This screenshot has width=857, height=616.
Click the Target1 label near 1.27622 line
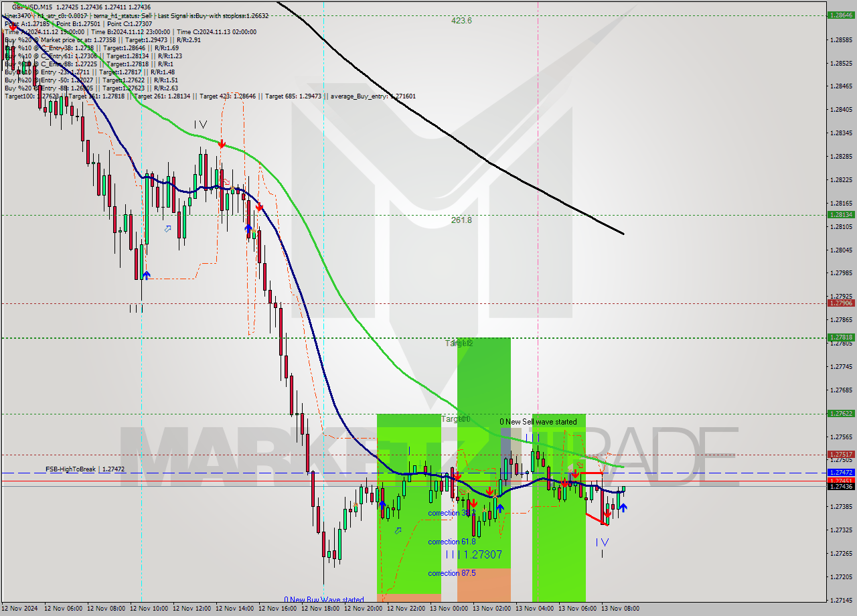[455, 418]
